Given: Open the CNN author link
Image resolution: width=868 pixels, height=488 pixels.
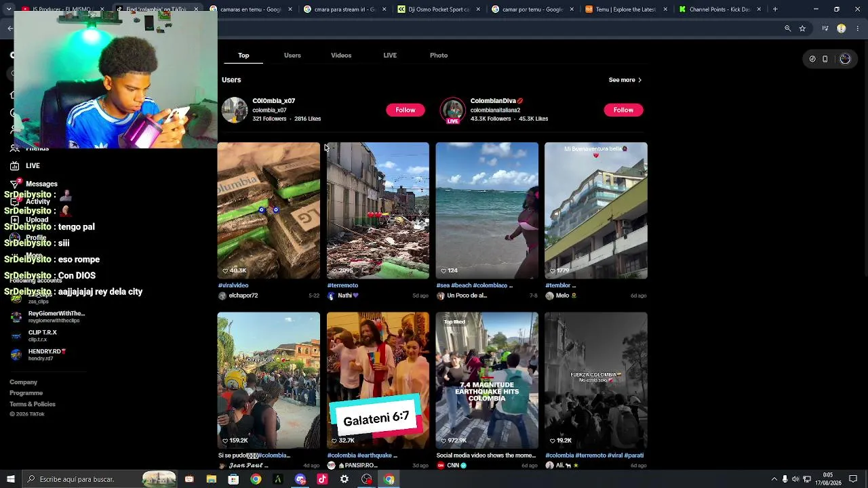Looking at the screenshot, I should (452, 466).
